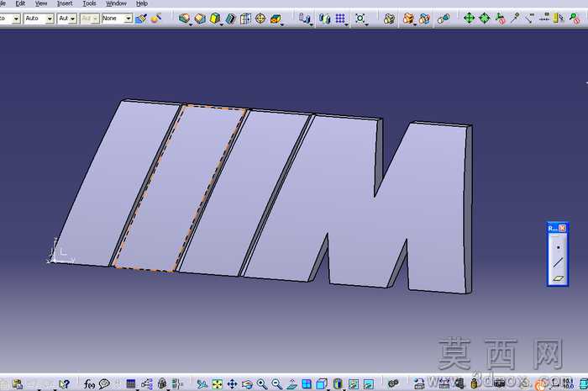The width and height of the screenshot is (588, 391).
Task: Click the translation transformation icon
Action: point(304,18)
